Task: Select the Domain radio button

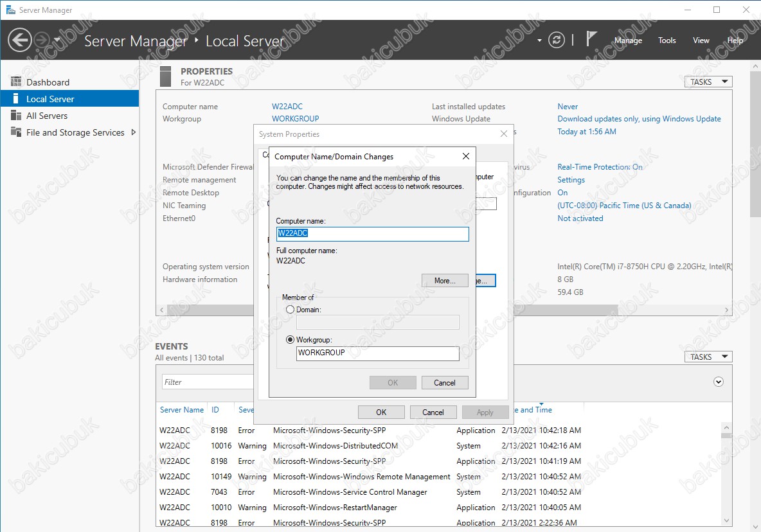Action: (290, 310)
